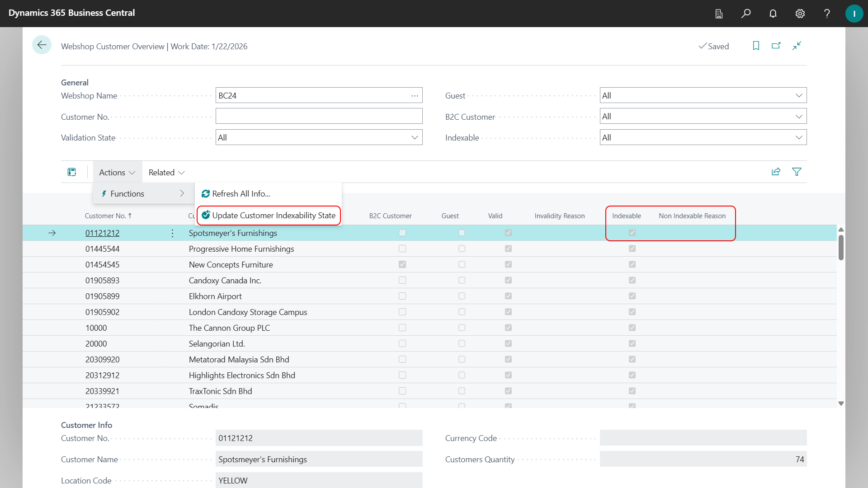Click the General section heading

tap(75, 83)
